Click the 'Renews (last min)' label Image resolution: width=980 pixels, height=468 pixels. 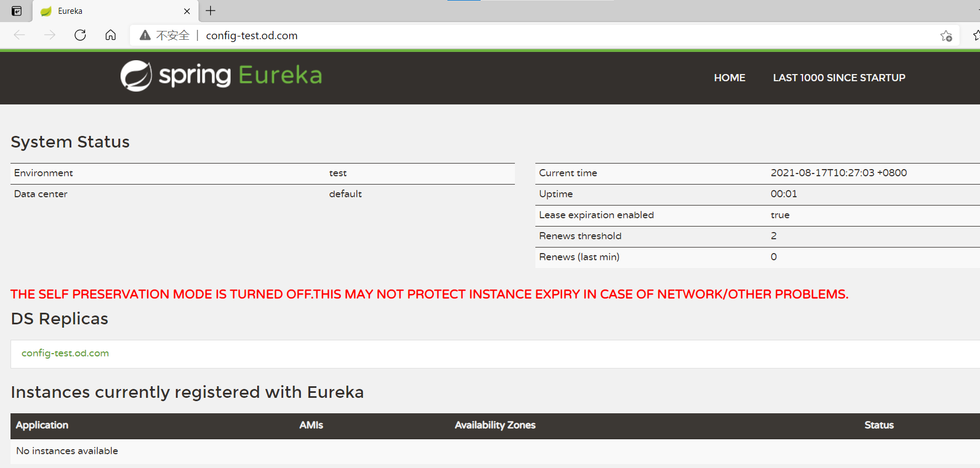pos(579,257)
